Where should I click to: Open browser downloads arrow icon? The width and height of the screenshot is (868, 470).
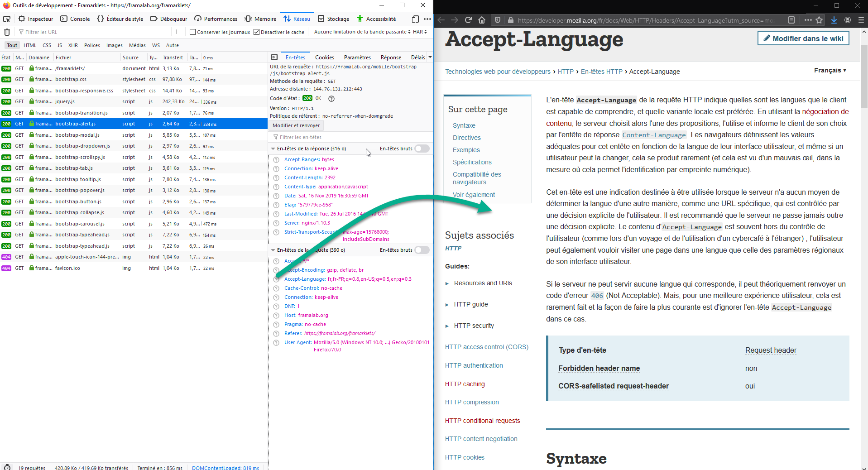(834, 20)
